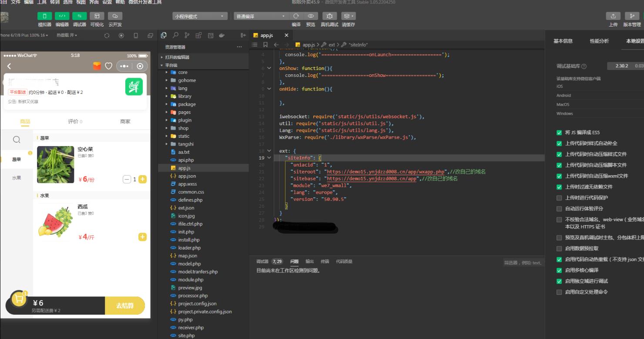Viewport: 644px width, 339px height.
Task: Open the Visualization (可视化) tool
Action: click(x=97, y=16)
